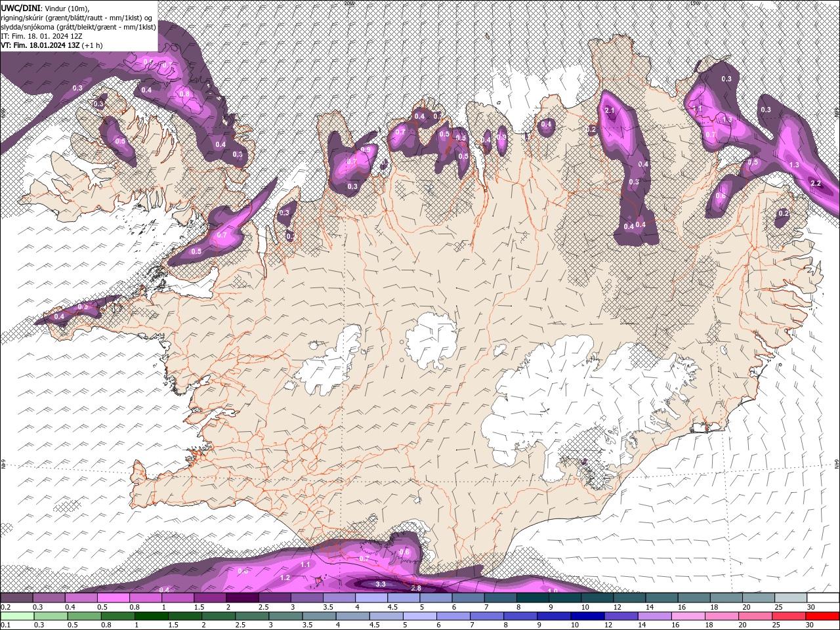Viewport: 840px width, 630px height.
Task: Click the UWC/DINI model title text
Action: 20,7
